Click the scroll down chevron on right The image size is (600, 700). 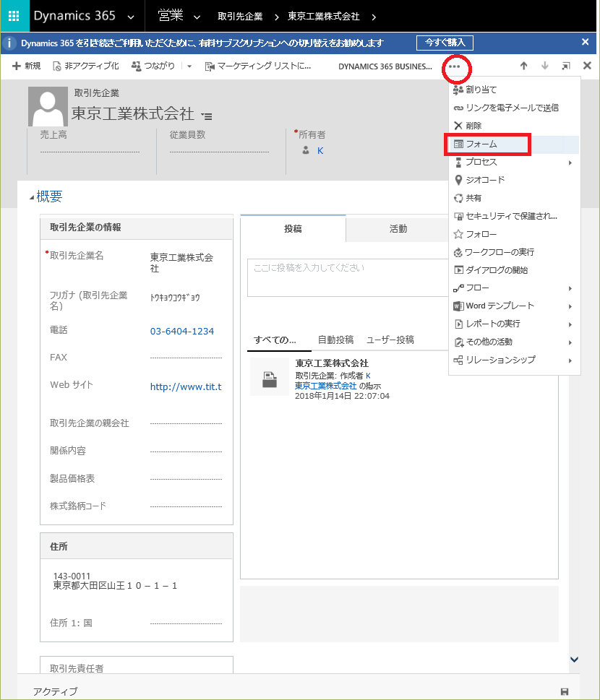tap(575, 659)
